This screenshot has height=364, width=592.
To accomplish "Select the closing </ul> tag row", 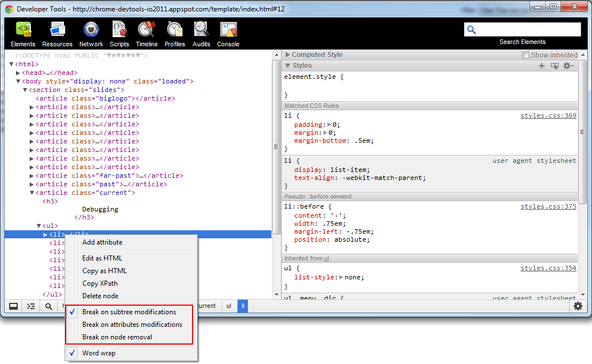I will 52,294.
